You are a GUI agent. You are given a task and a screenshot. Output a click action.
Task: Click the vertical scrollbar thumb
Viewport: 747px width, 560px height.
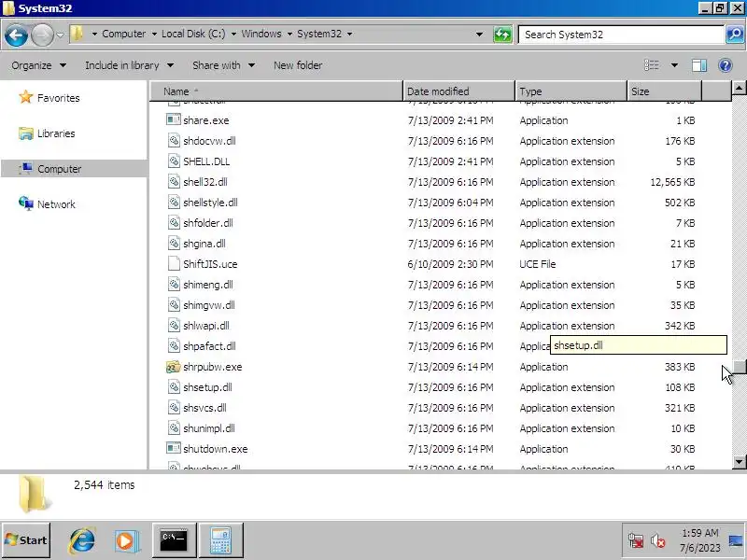click(739, 367)
